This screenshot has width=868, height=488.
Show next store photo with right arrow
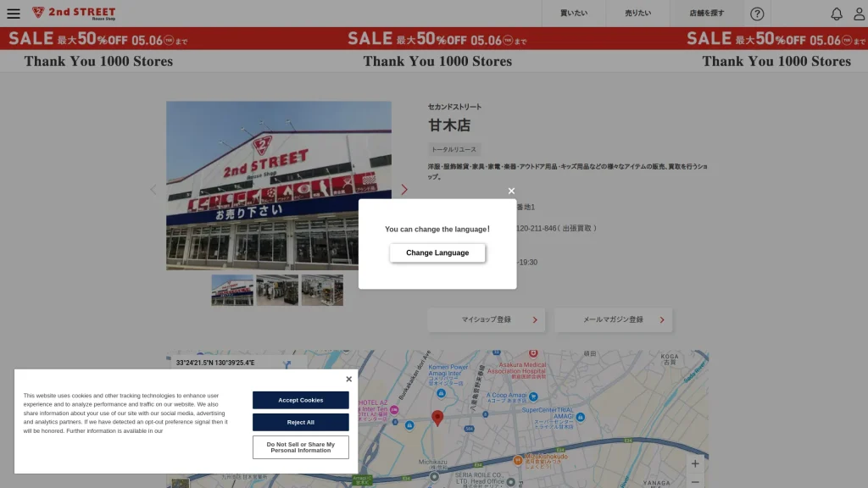(403, 190)
